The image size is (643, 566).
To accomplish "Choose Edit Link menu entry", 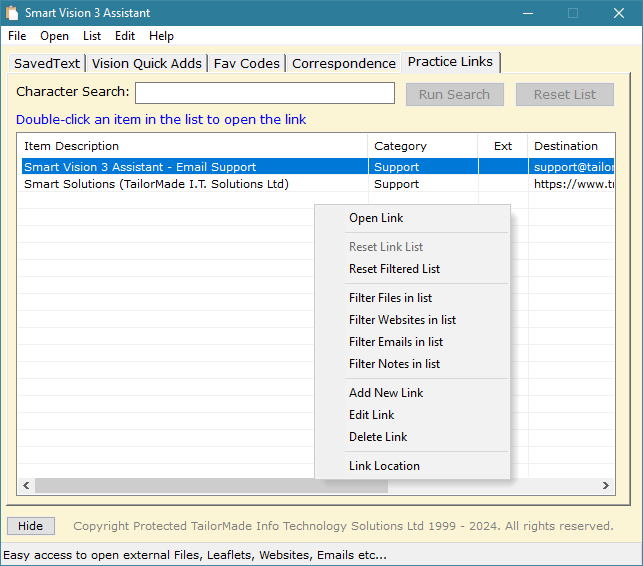I will point(412,415).
